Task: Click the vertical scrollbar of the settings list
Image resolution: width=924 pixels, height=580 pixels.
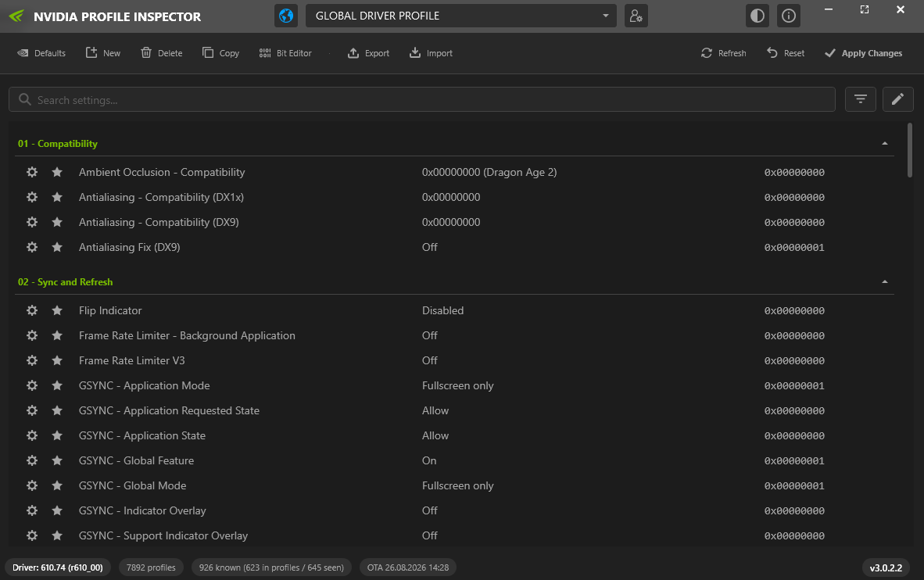Action: pyautogui.click(x=910, y=150)
